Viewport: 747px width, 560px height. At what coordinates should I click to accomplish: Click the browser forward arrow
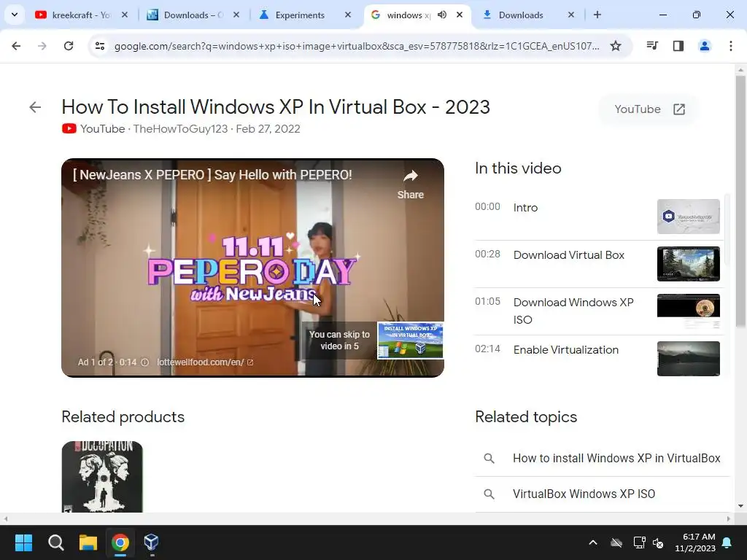coord(42,46)
